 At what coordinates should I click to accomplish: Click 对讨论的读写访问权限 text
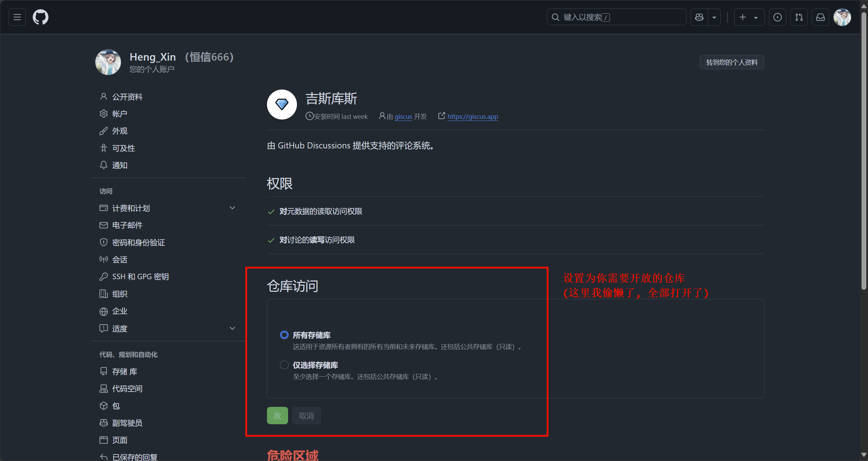[x=317, y=240]
